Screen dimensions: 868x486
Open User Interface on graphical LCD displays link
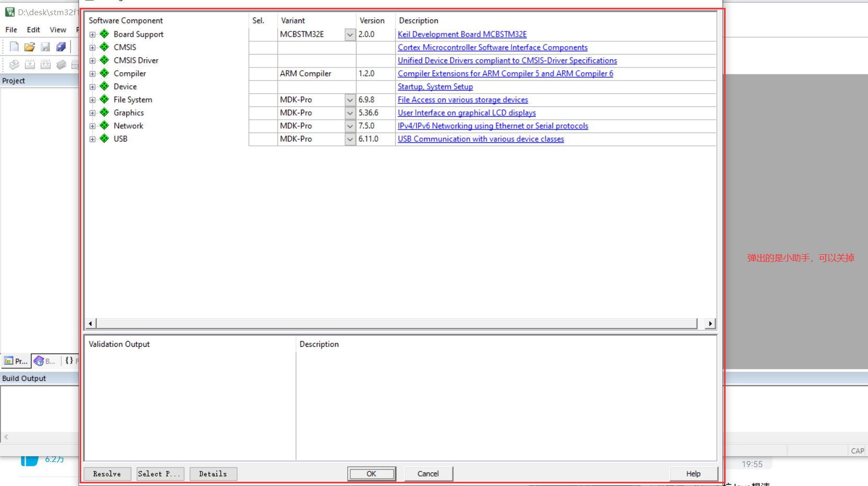466,112
